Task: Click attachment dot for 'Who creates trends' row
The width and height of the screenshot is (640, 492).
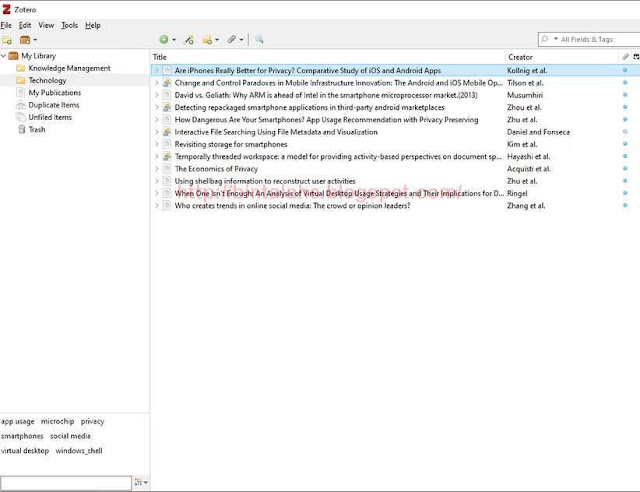Action: coord(625,205)
